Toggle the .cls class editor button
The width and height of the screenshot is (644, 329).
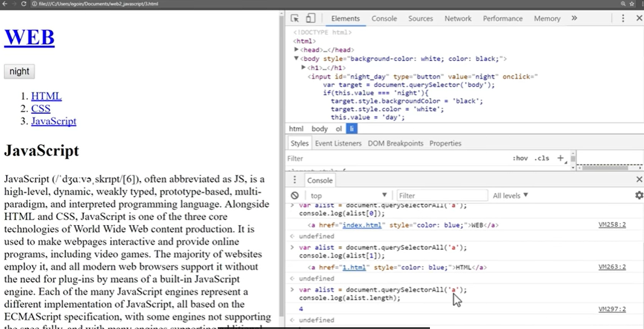pos(541,158)
